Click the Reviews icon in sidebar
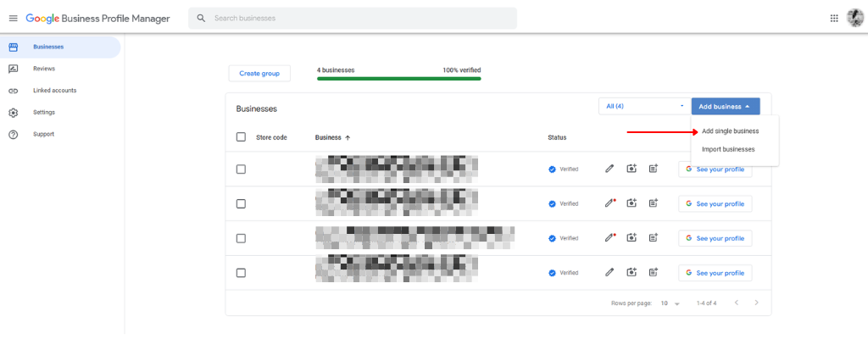The height and width of the screenshot is (339, 868). pyautogui.click(x=14, y=69)
